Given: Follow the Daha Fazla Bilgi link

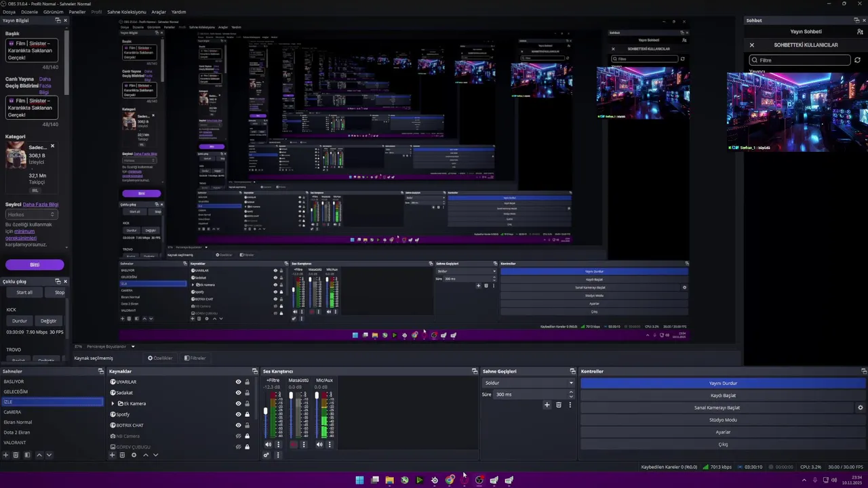Looking at the screenshot, I should click(x=41, y=205).
